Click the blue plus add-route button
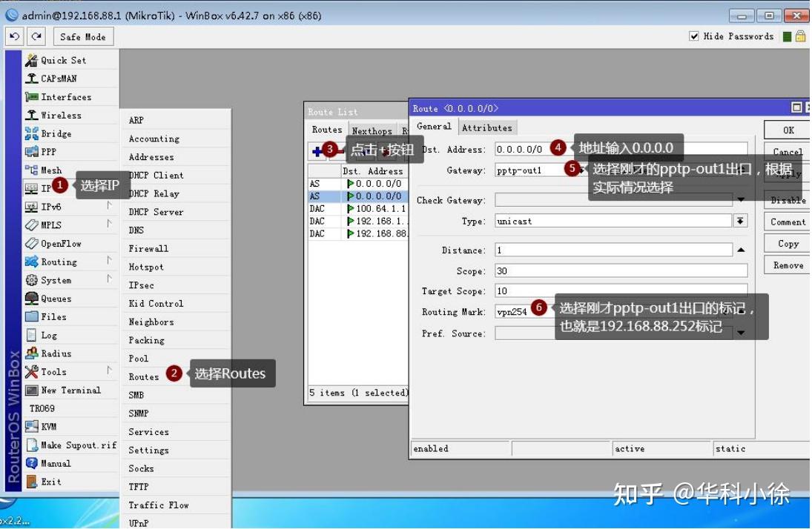This screenshot has width=812, height=529. tap(317, 151)
